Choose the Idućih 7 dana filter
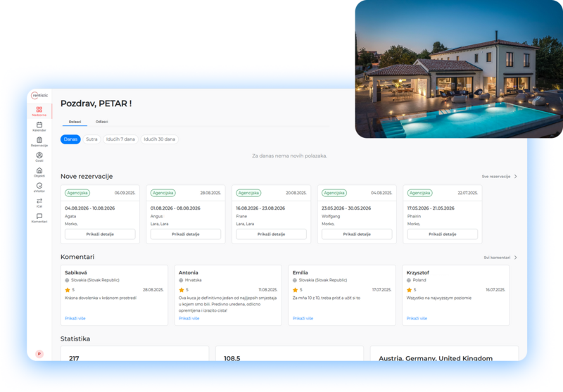This screenshot has width=563, height=392. (x=120, y=139)
